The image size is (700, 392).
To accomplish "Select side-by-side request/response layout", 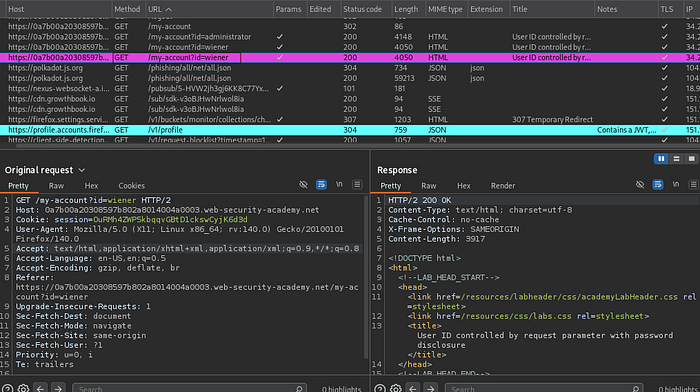I will 661,158.
